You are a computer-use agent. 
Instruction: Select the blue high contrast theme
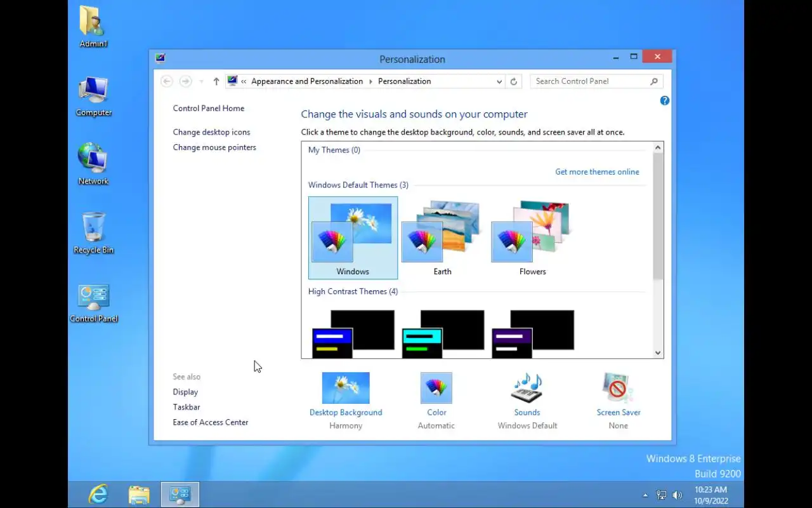(353, 334)
